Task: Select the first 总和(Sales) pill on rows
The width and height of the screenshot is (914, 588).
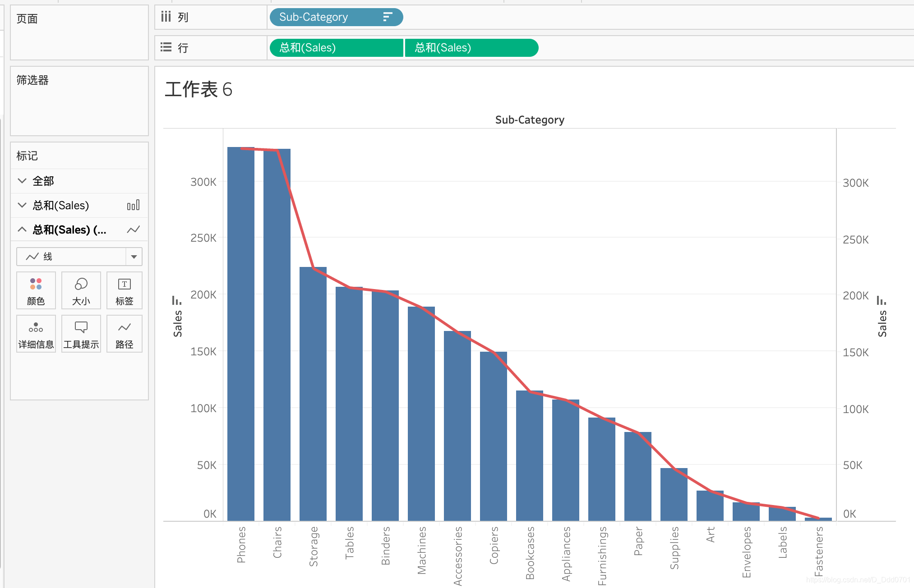Action: pyautogui.click(x=336, y=47)
